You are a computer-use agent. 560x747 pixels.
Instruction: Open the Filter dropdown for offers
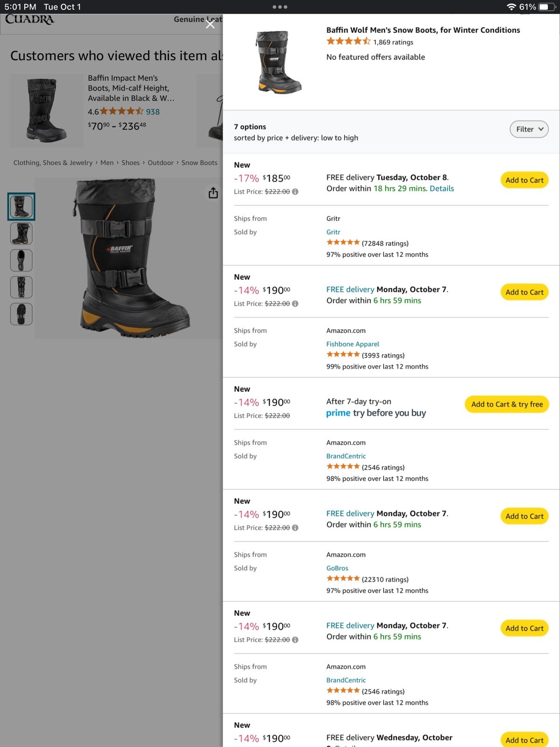(x=529, y=129)
